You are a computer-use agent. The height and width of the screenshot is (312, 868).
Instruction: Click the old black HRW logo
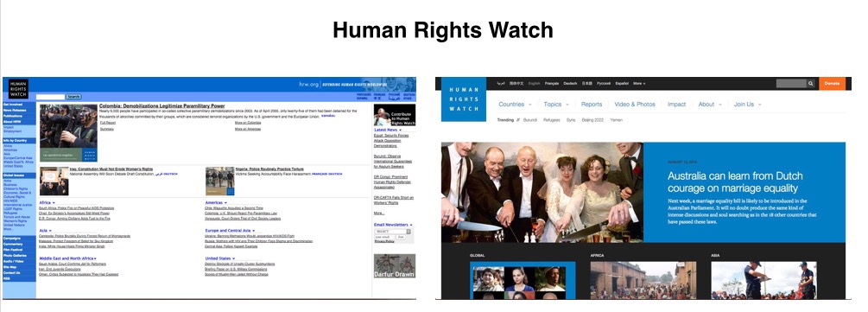point(18,89)
